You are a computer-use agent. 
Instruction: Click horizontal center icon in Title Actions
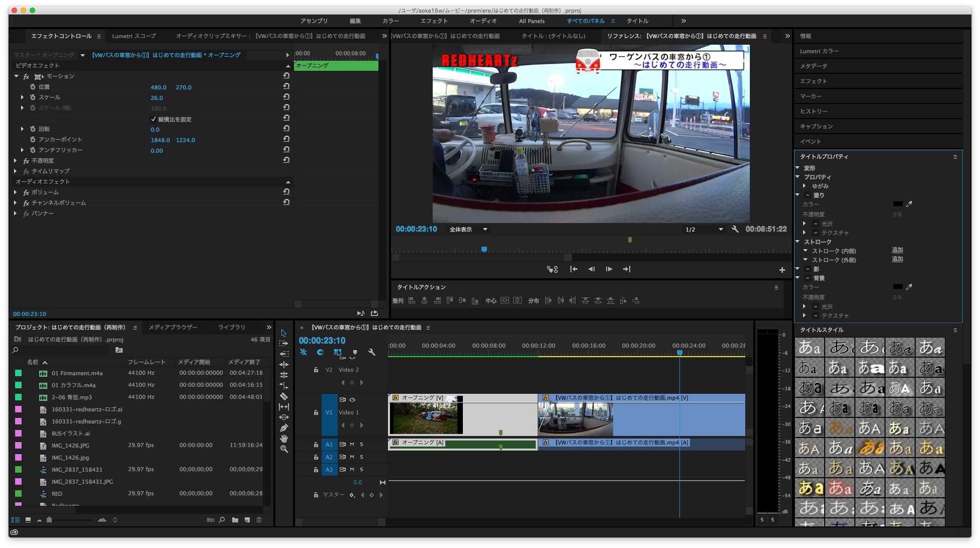[517, 300]
